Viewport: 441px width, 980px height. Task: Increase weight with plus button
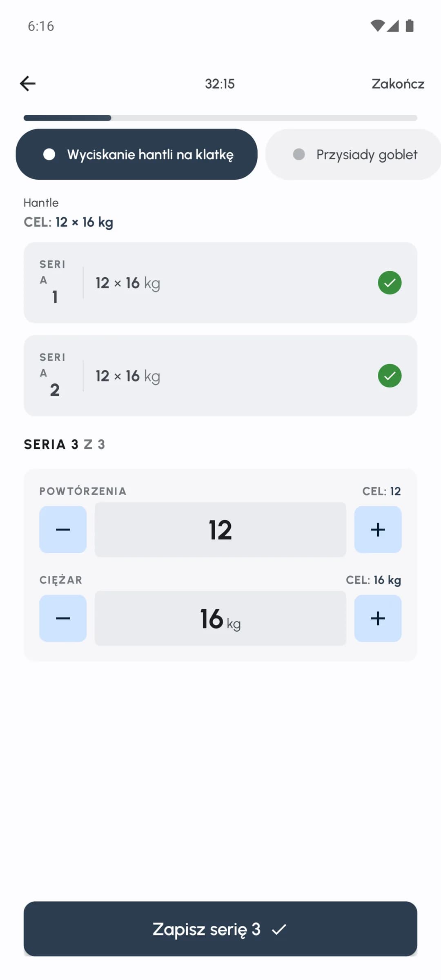point(378,618)
